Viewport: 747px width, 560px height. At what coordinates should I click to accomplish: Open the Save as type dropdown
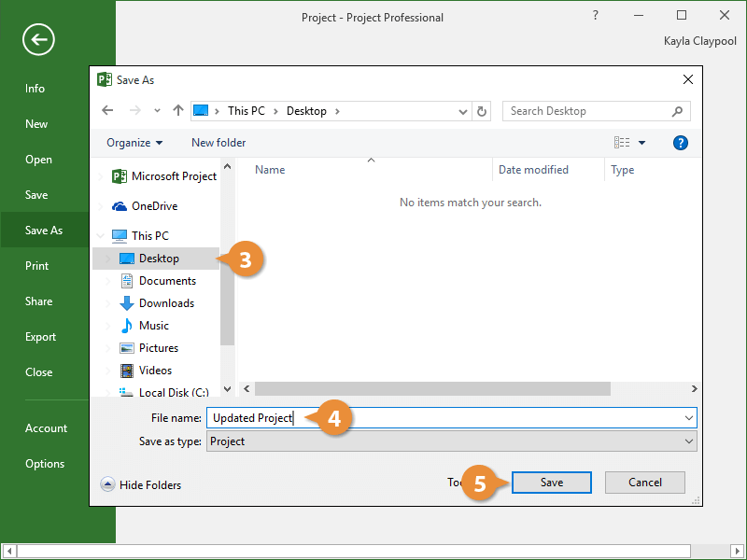[x=689, y=441]
